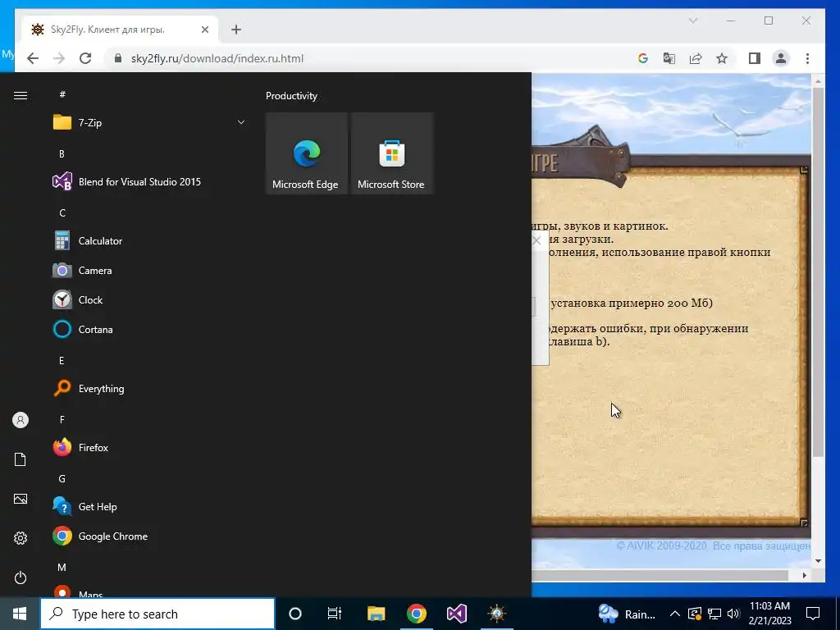Open the Start menu hamburger expand button
This screenshot has height=630, width=840.
21,95
